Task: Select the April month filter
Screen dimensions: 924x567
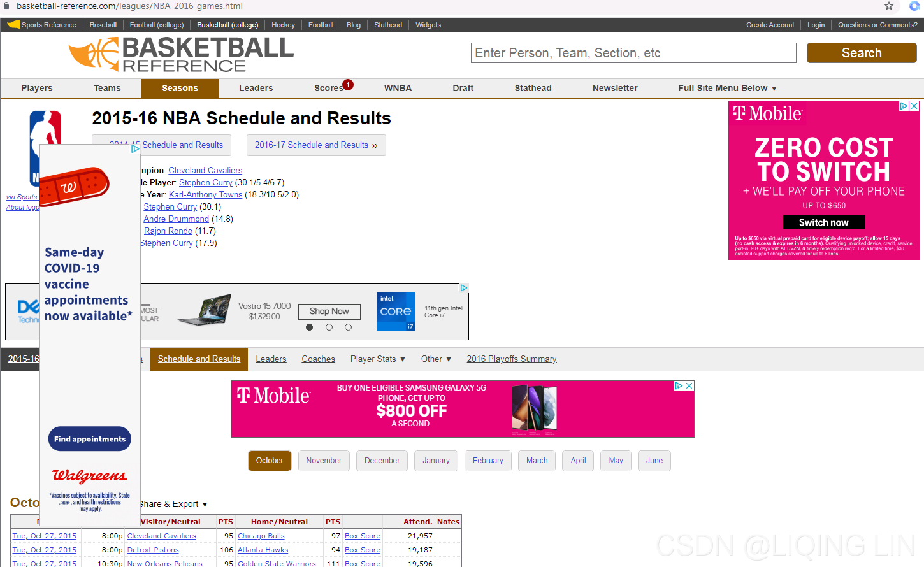Action: coord(579,461)
